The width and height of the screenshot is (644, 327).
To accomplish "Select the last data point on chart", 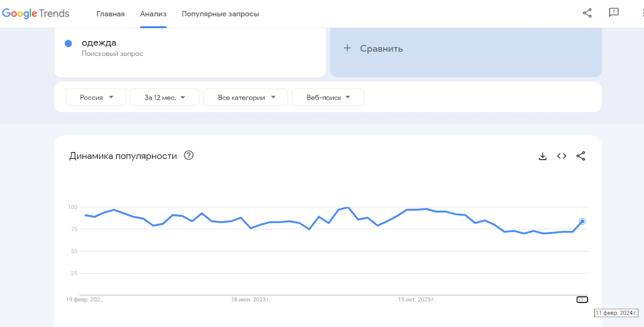I will pyautogui.click(x=582, y=221).
